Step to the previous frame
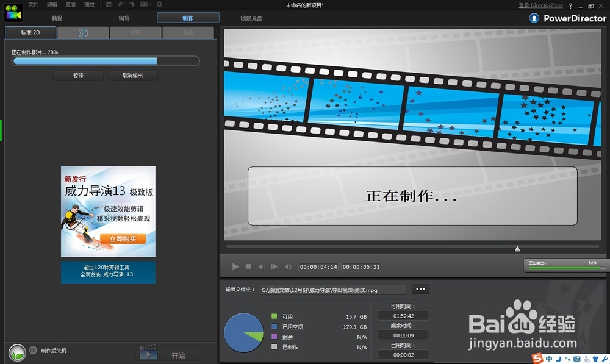The image size is (610, 364). coord(262,267)
